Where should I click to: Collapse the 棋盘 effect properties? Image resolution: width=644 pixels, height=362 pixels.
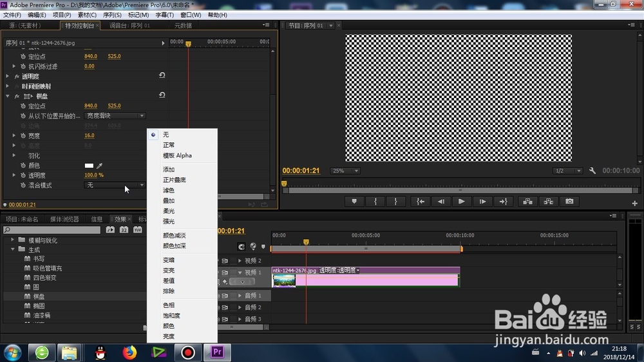click(x=8, y=96)
